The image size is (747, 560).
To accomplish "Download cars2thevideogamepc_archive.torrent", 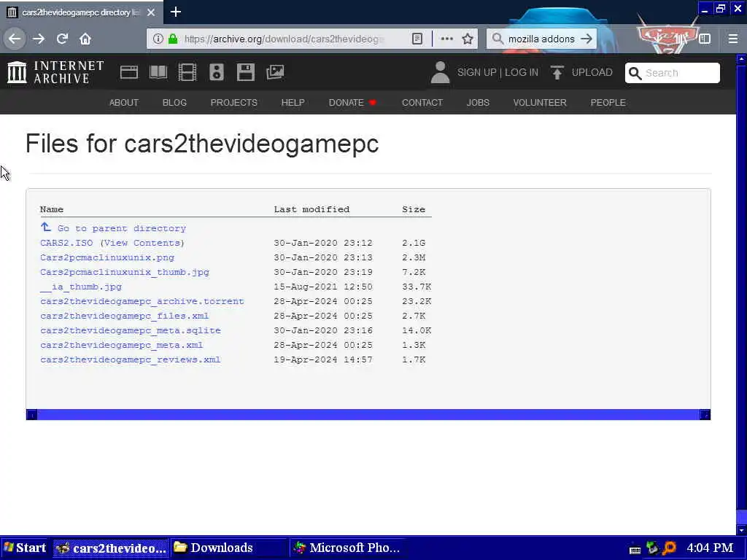I will [x=142, y=301].
